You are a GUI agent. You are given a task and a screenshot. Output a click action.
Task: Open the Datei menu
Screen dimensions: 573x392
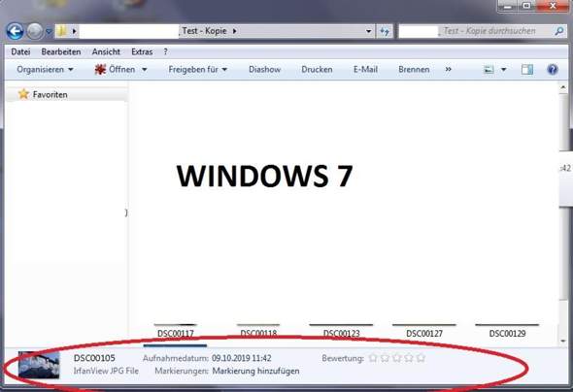(20, 51)
